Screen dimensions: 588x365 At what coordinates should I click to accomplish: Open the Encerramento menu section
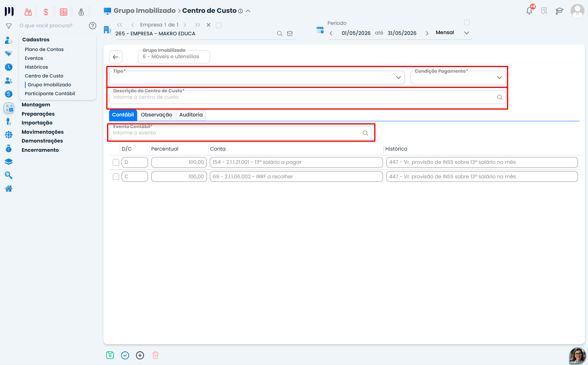click(x=40, y=150)
